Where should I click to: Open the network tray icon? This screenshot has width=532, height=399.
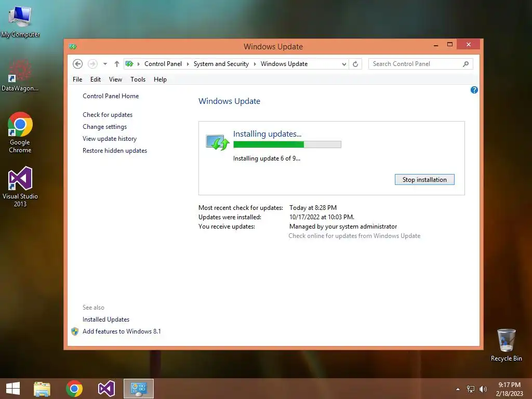471,389
